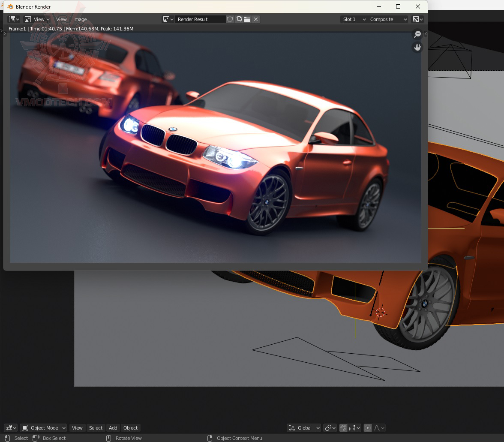The height and width of the screenshot is (442, 504).
Task: Open the Slot 1 render slot dropdown
Action: tap(354, 19)
